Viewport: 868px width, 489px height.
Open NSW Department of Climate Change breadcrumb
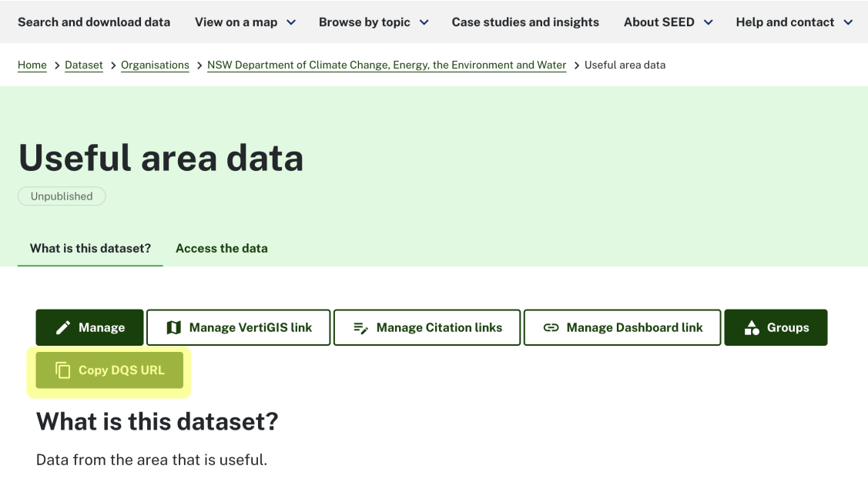(387, 65)
